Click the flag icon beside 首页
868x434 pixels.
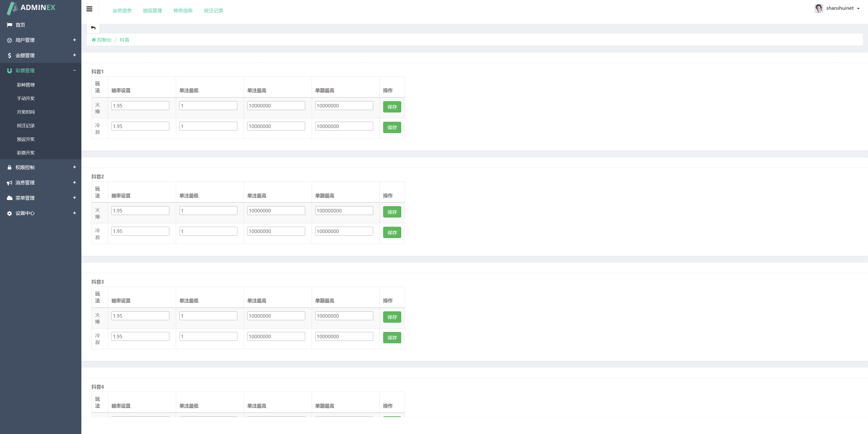[x=9, y=25]
